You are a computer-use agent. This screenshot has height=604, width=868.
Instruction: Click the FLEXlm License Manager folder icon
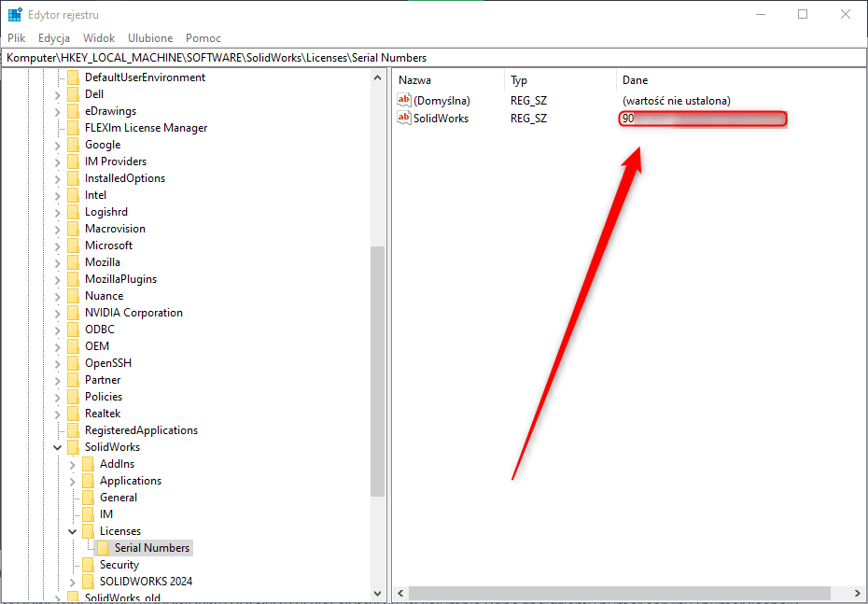point(73,128)
